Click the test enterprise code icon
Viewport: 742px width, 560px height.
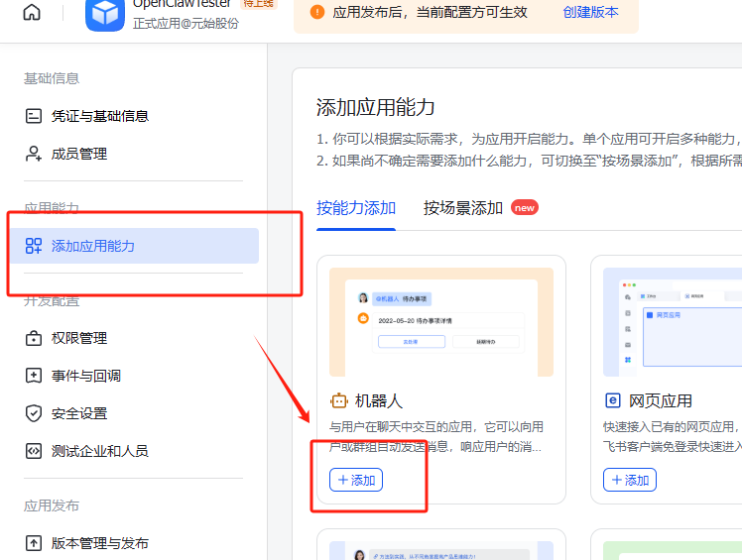click(x=34, y=451)
